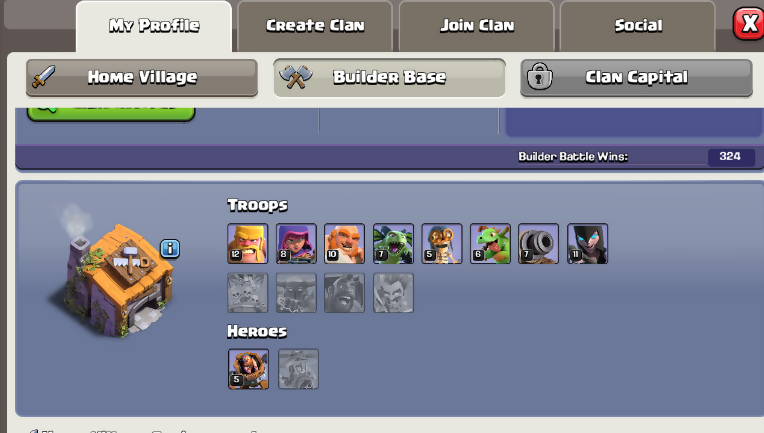Image resolution: width=764 pixels, height=433 pixels.
Task: Click the locked Battle Copter hero icon
Action: [x=298, y=369]
